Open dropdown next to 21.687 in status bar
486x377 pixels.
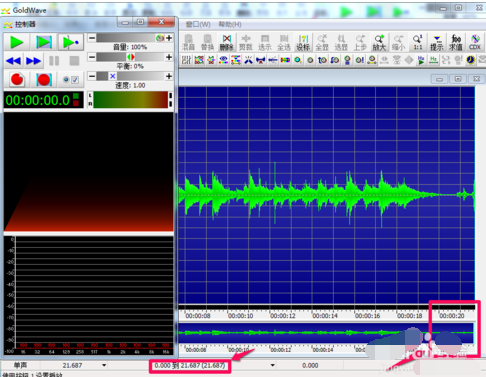click(104, 365)
